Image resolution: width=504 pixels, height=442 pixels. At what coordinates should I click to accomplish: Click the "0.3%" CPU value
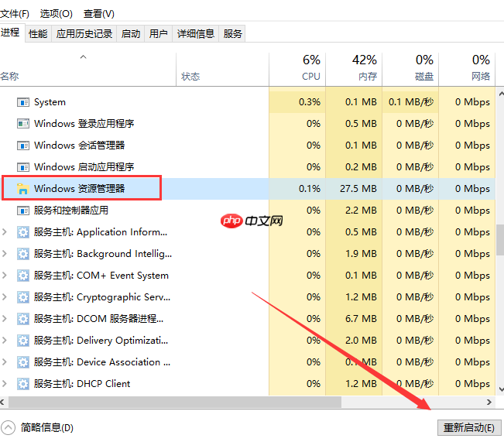coord(310,102)
